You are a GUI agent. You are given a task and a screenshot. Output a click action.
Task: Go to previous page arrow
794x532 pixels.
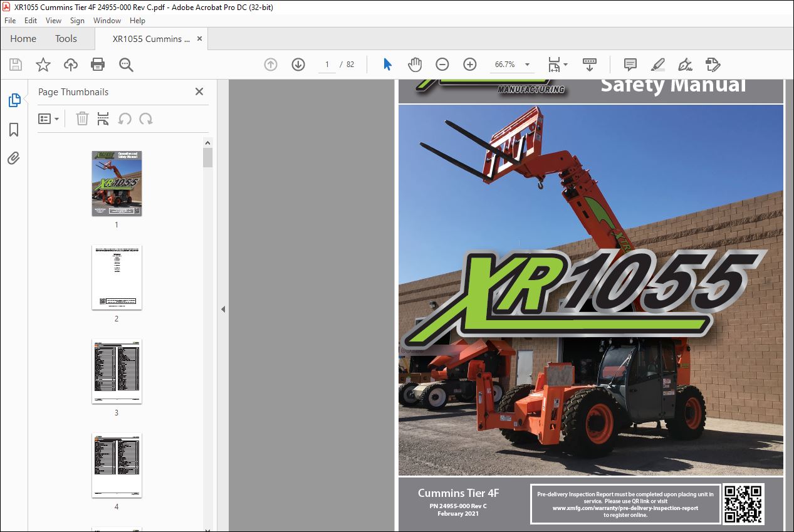pyautogui.click(x=271, y=65)
